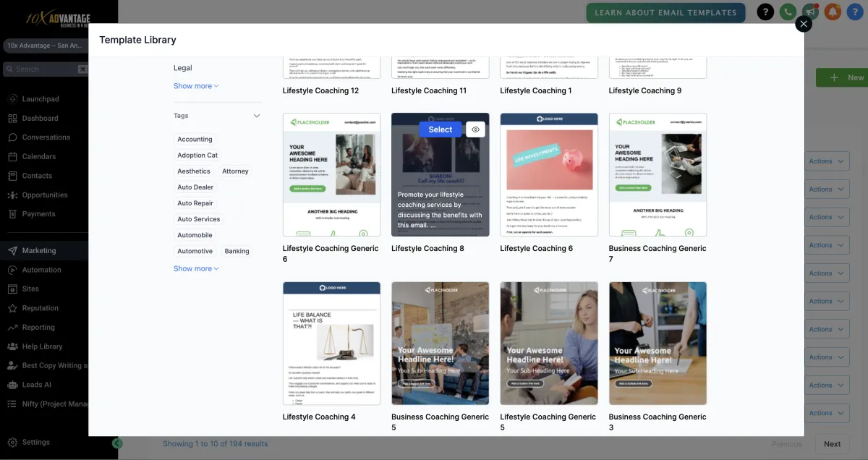Open the Actions dropdown in the last table row
Image resolution: width=868 pixels, height=460 pixels.
(826, 413)
